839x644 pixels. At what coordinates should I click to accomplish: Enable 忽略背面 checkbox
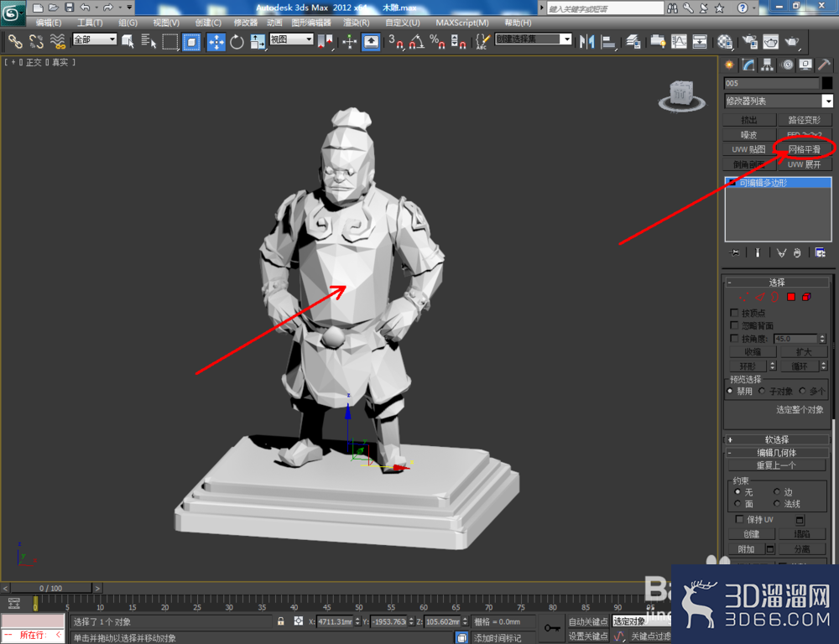[734, 325]
